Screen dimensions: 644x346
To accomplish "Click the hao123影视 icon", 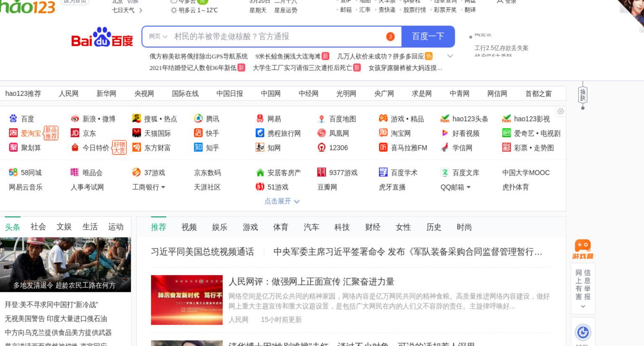I will click(506, 119).
